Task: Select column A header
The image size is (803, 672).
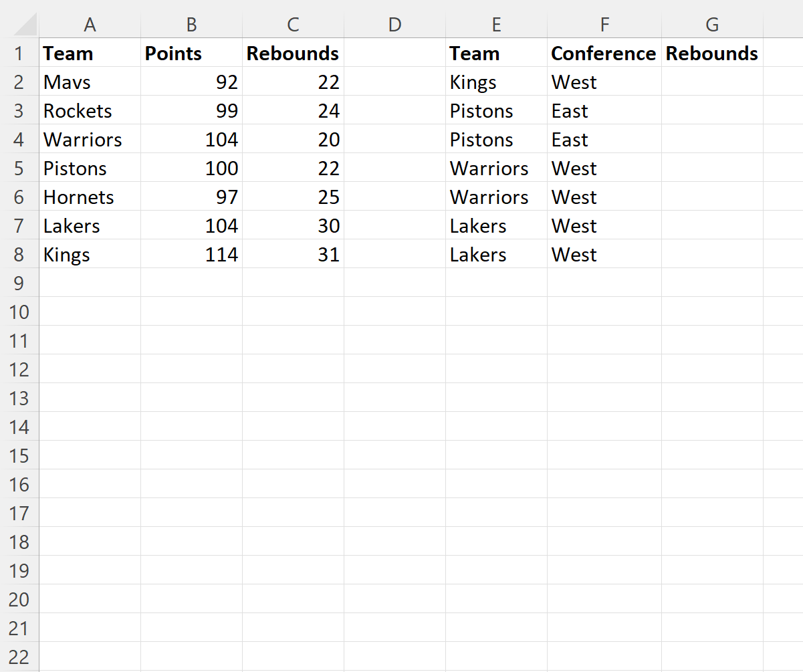Action: [90, 25]
